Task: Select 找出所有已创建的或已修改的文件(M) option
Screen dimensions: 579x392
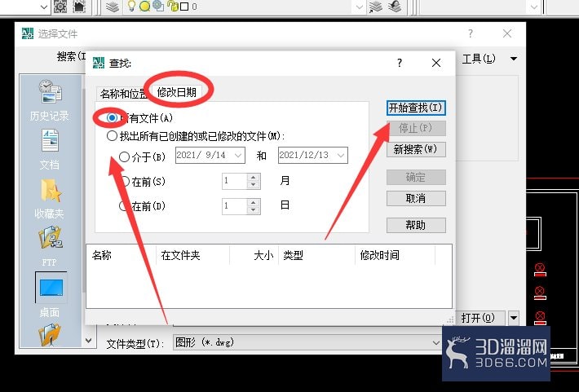Action: [112, 136]
